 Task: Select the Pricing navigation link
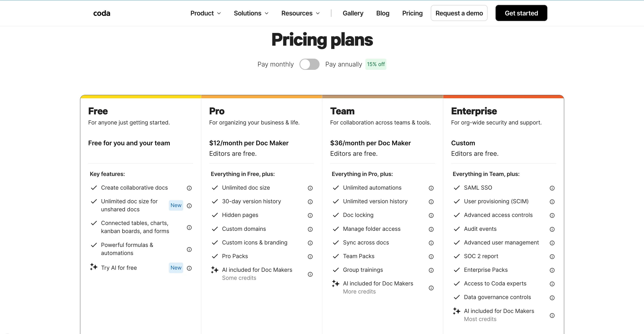point(412,13)
